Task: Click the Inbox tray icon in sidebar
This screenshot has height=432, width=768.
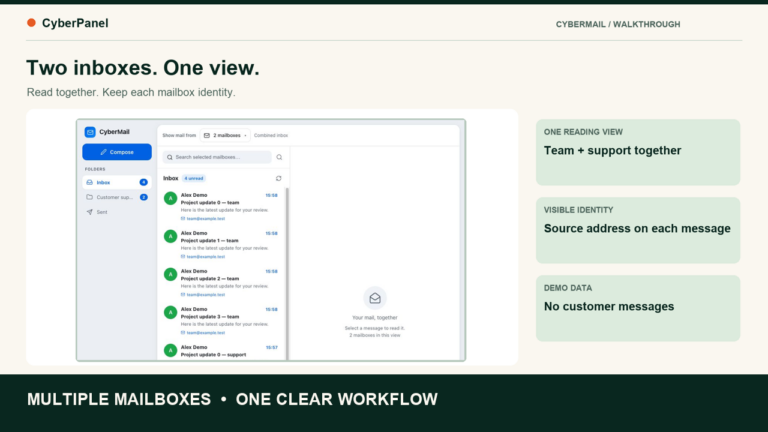Action: 89,182
